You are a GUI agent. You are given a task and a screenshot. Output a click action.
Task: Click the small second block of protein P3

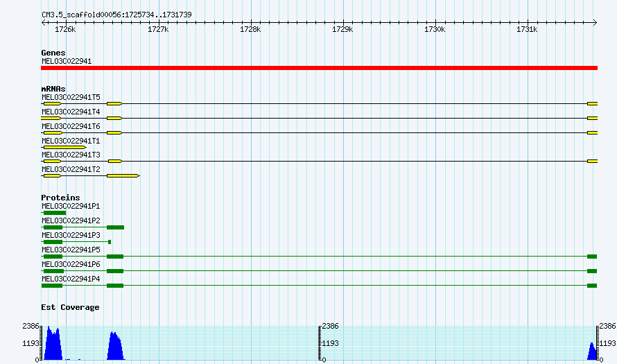tap(110, 242)
